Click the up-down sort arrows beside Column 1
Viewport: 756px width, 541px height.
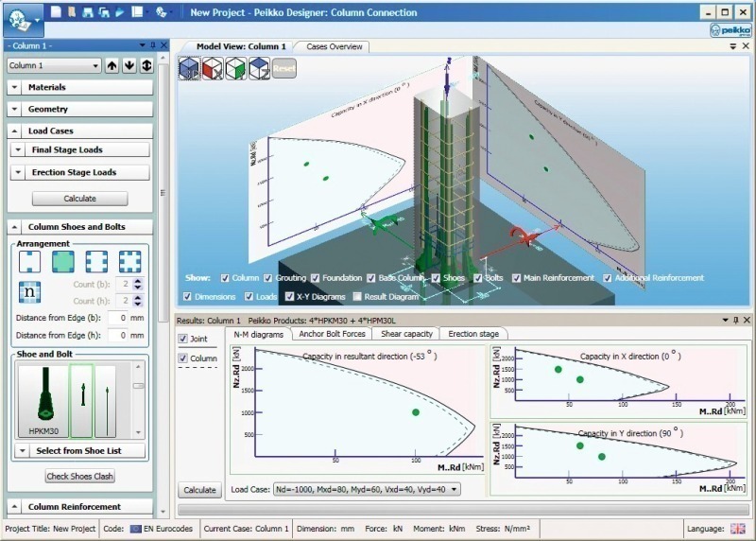(146, 65)
